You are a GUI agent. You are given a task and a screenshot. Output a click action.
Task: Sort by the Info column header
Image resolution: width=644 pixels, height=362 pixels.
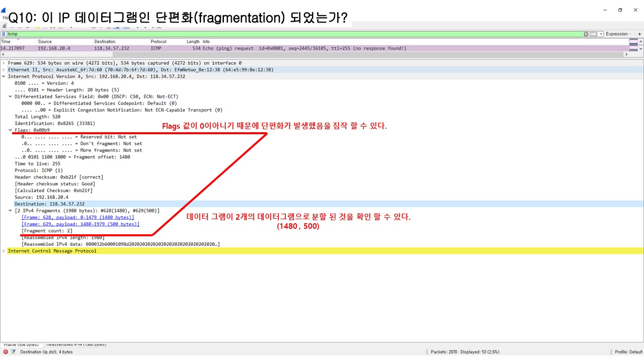[415, 41]
